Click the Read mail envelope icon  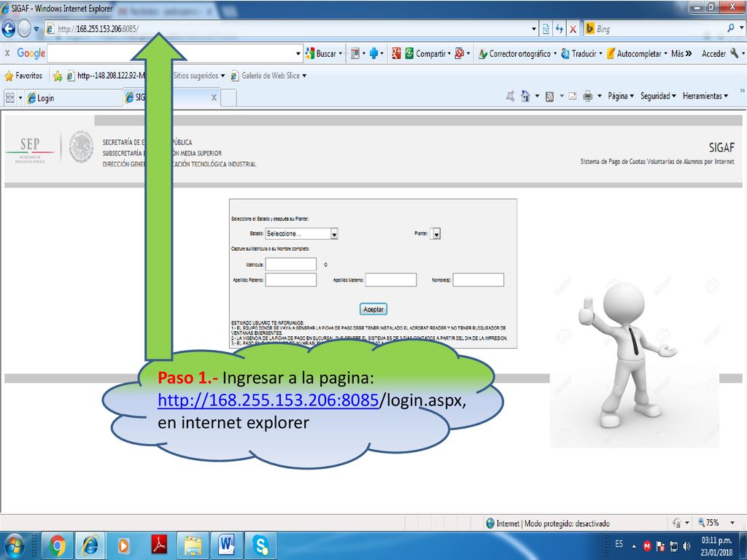point(572,96)
